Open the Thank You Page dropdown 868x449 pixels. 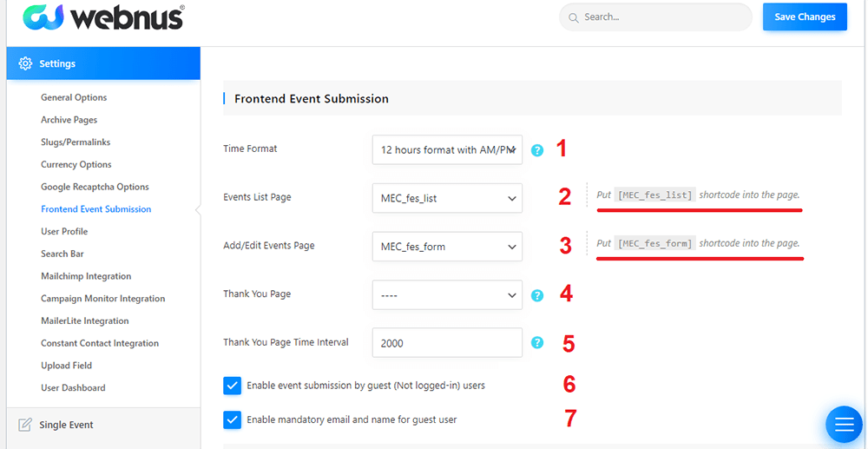tap(447, 294)
